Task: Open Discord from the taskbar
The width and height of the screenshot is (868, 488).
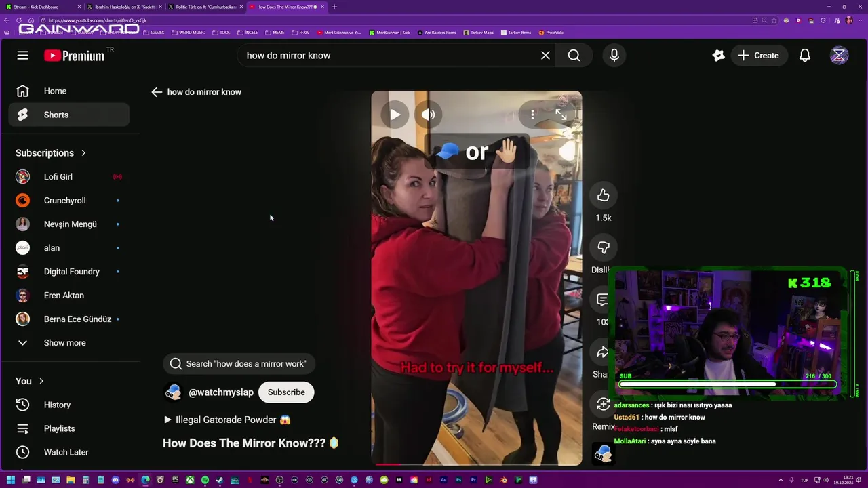Action: coord(115,480)
